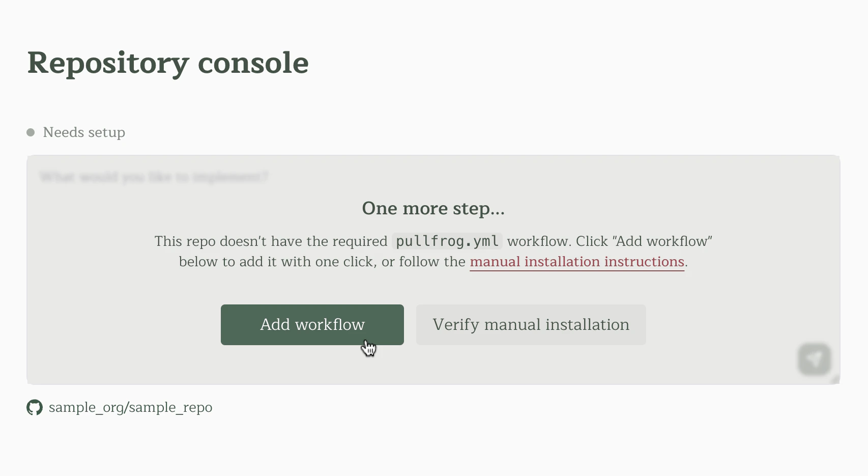The image size is (868, 476).
Task: Select the Add workflow setup panel
Action: [433, 268]
